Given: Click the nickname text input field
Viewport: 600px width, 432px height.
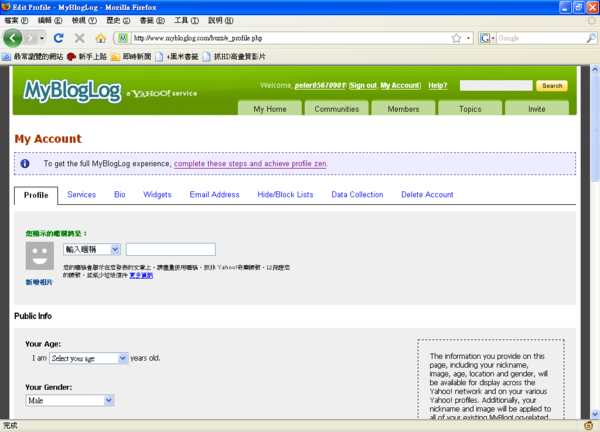Looking at the screenshot, I should coord(171,249).
